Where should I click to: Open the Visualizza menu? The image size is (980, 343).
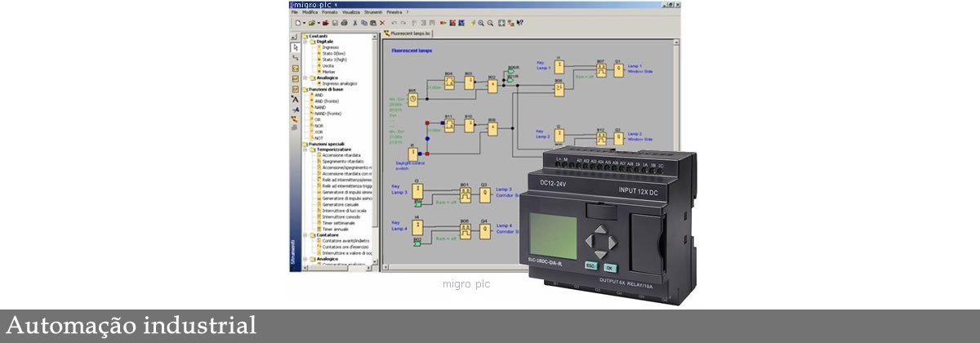pyautogui.click(x=351, y=13)
